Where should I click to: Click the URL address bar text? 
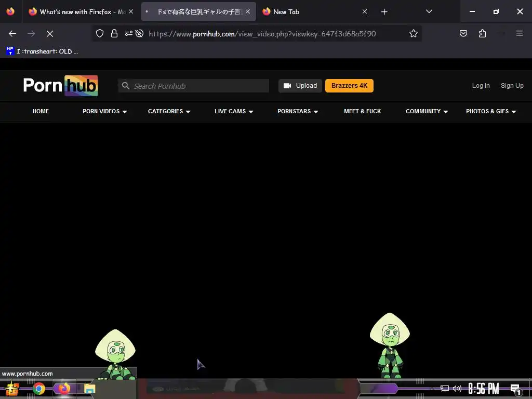pos(262,34)
